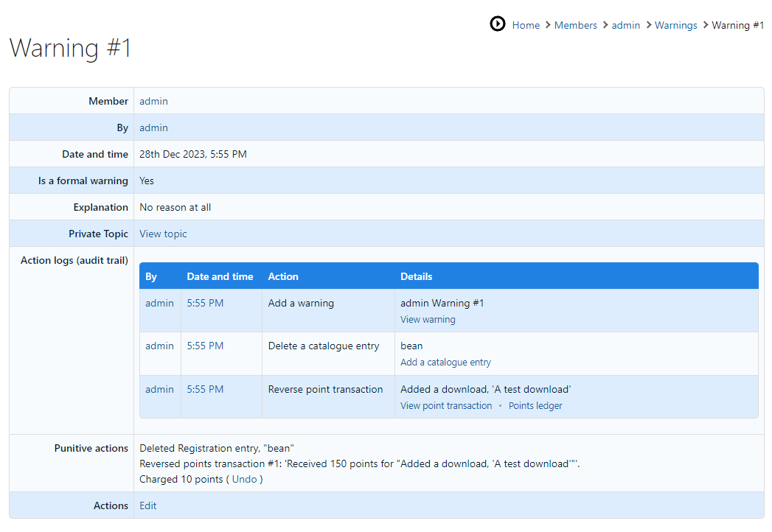Go to Home in breadcrumbs
This screenshot has width=772, height=532.
pos(526,25)
